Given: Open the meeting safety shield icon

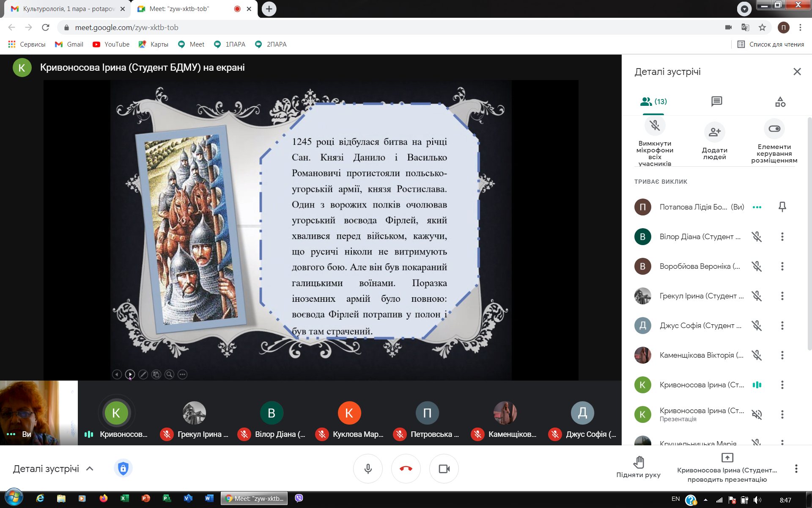Looking at the screenshot, I should point(123,468).
